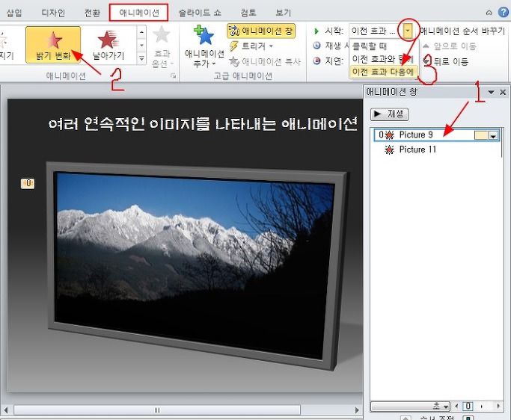Click 앞으로 이동 reorder button
The height and width of the screenshot is (420, 511).
click(x=450, y=46)
